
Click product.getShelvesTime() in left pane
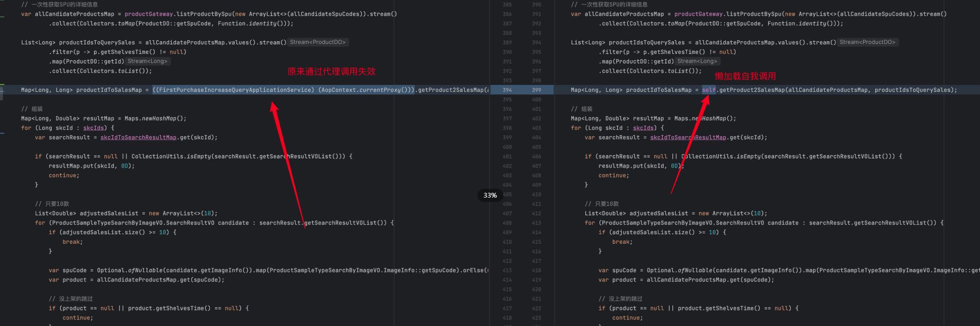tap(169, 308)
